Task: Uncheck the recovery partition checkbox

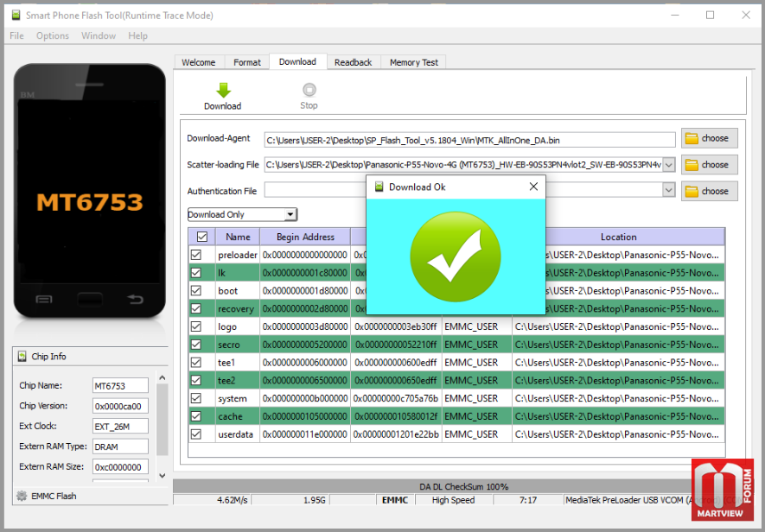Action: pyautogui.click(x=196, y=308)
